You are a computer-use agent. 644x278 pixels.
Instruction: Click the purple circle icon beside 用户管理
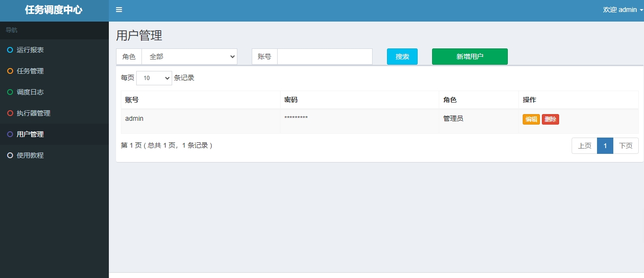click(10, 134)
